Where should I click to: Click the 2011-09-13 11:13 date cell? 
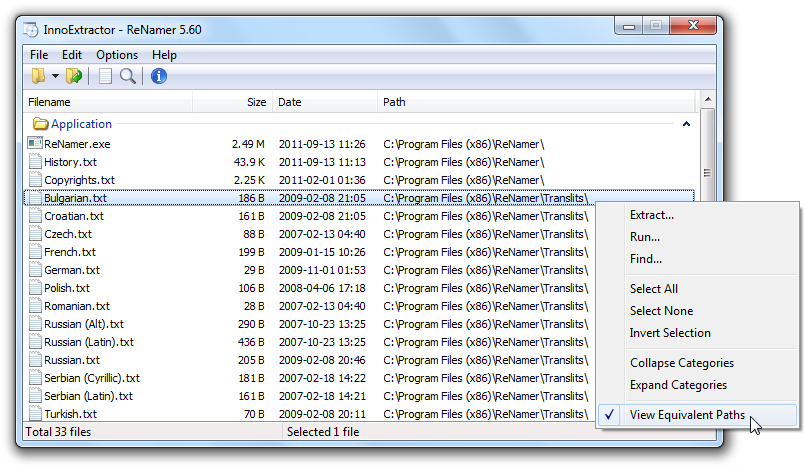click(322, 162)
